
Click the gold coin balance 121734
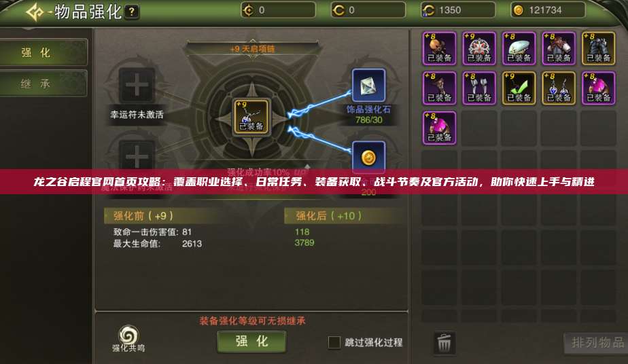tap(548, 10)
